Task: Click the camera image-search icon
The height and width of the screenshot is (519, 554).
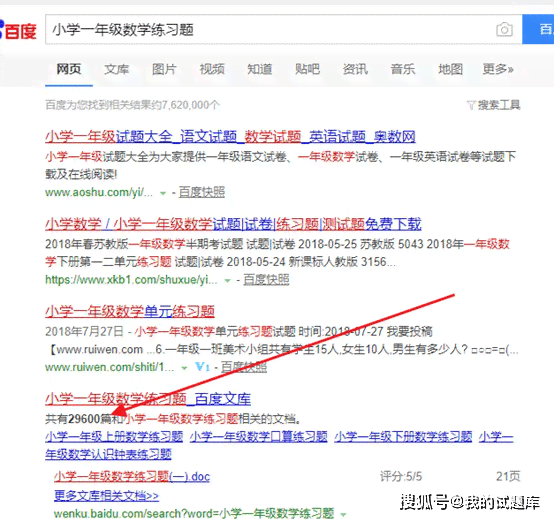Action: tap(504, 29)
